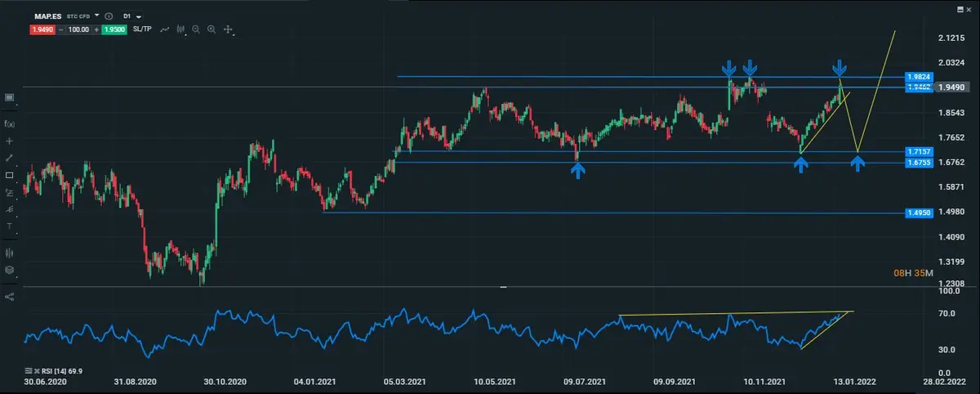The image size is (980, 394).
Task: Click the share chart icon
Action: [x=10, y=296]
